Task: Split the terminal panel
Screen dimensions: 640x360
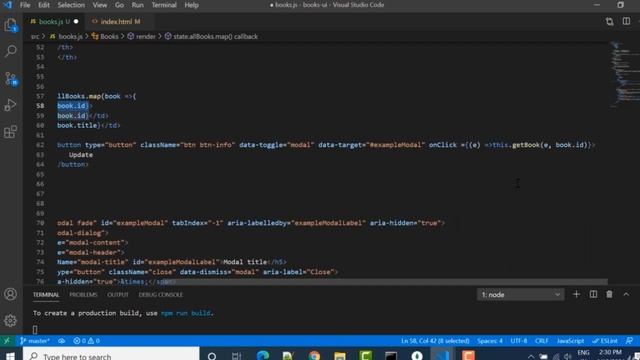Action: coord(593,294)
